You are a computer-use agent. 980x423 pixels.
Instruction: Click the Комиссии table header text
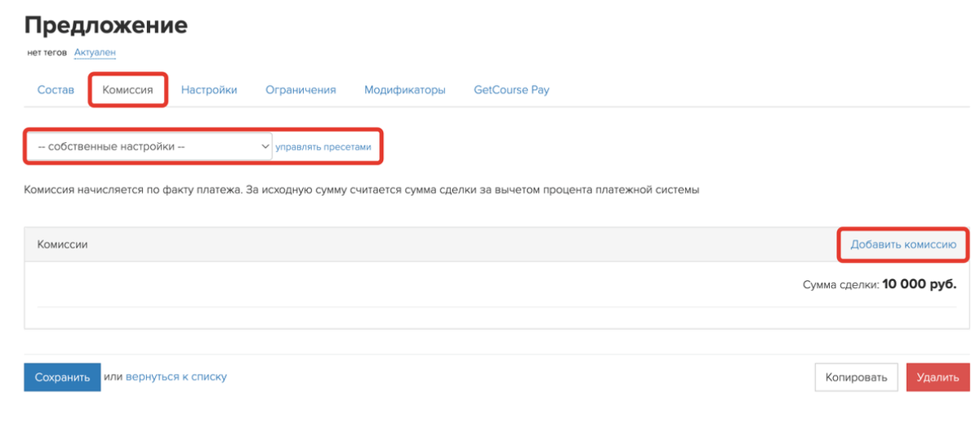[62, 244]
